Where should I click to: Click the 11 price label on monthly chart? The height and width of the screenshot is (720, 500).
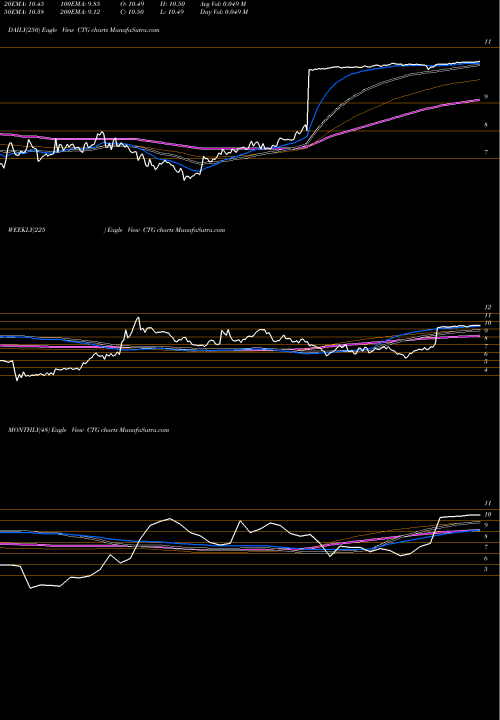click(488, 504)
